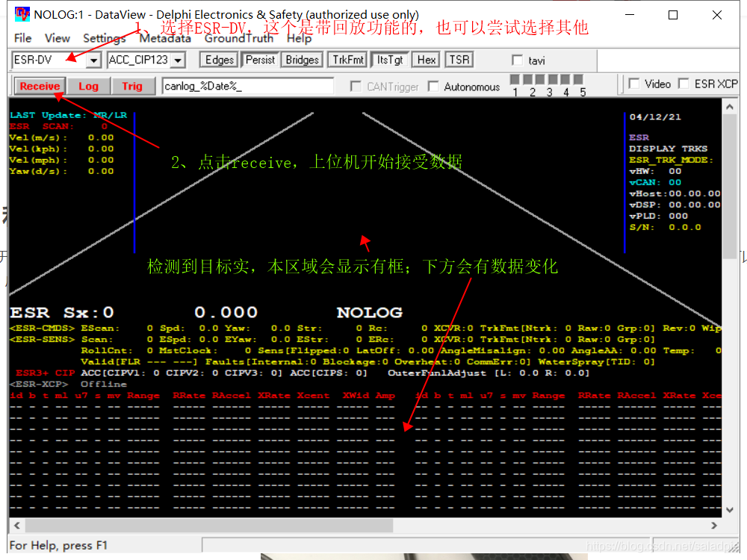
Task: Expand the ACC_CIP123 dropdown arrow
Action: point(179,60)
